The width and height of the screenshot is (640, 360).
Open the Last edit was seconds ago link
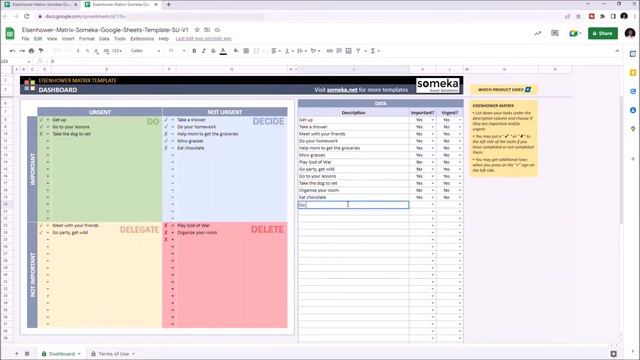203,39
